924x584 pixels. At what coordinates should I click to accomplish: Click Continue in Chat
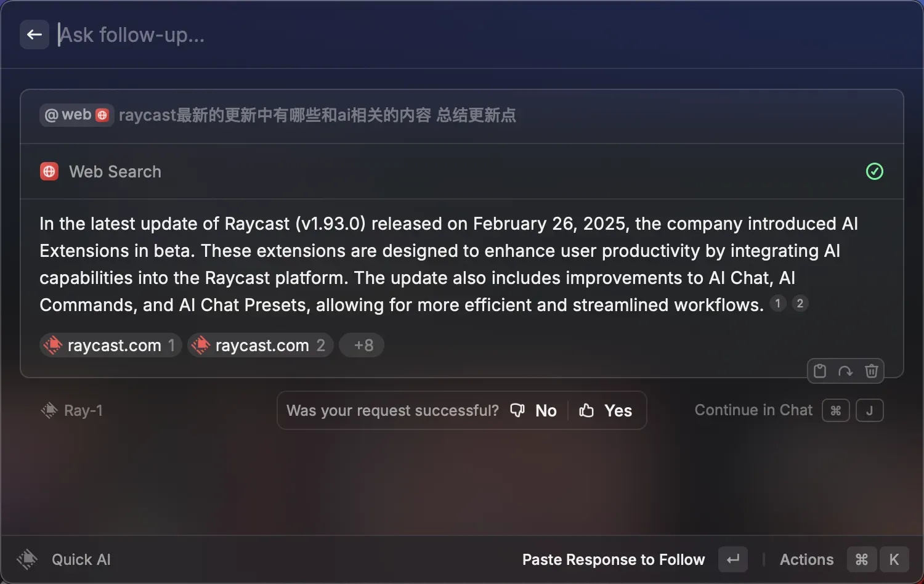point(753,410)
